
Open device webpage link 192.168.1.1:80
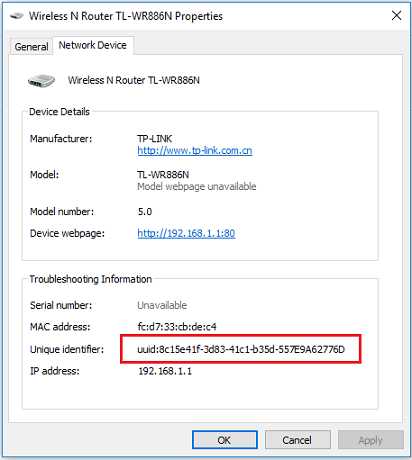[186, 233]
